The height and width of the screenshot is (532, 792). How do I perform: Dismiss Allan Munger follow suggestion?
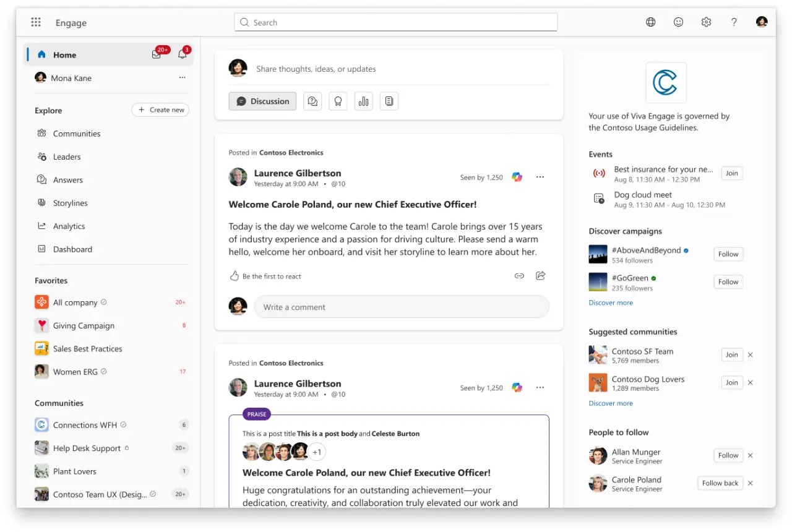[750, 455]
